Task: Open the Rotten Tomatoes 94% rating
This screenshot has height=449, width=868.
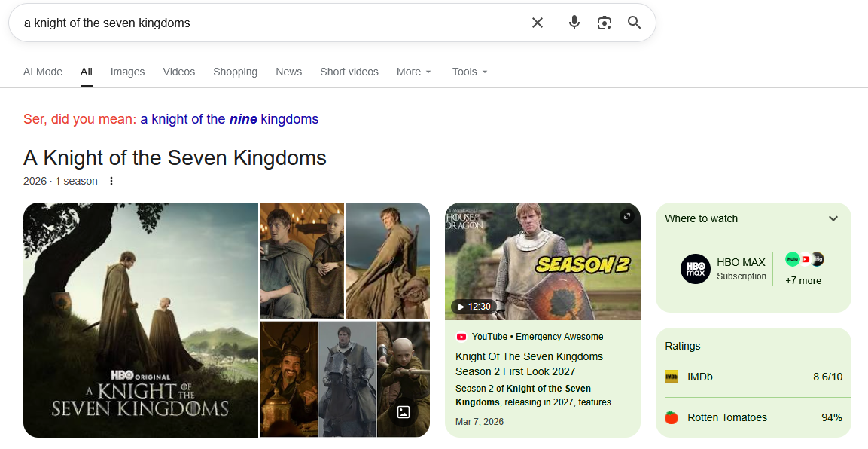Action: pyautogui.click(x=754, y=417)
